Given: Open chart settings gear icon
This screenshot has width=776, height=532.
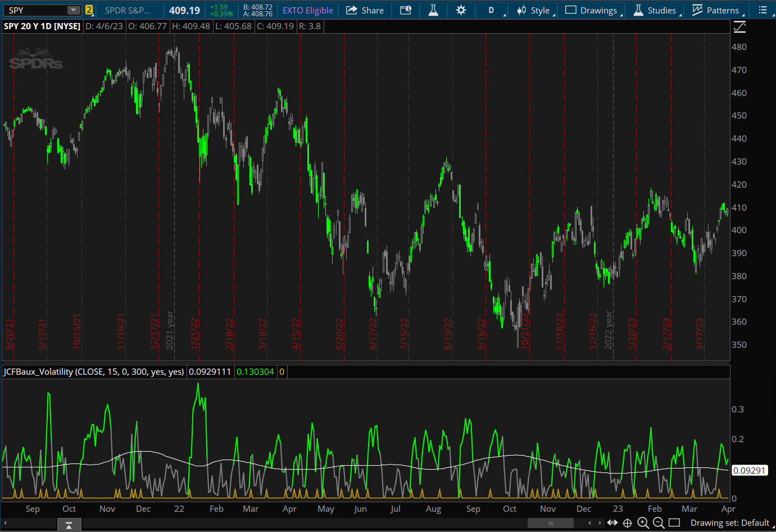Looking at the screenshot, I should click(x=461, y=10).
